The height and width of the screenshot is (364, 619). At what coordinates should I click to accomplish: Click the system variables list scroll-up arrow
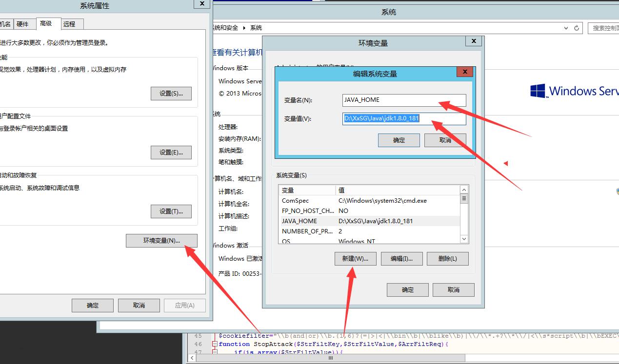(x=464, y=190)
